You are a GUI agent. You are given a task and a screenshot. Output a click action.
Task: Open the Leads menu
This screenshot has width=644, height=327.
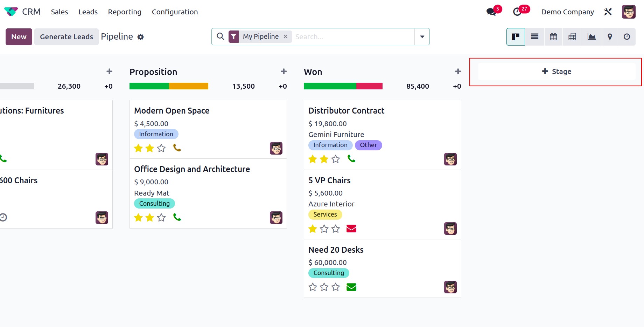(88, 12)
